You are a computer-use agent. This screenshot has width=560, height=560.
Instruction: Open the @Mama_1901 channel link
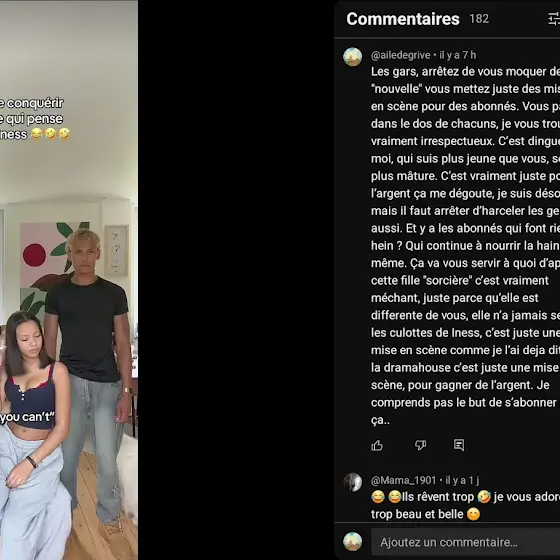point(404,480)
